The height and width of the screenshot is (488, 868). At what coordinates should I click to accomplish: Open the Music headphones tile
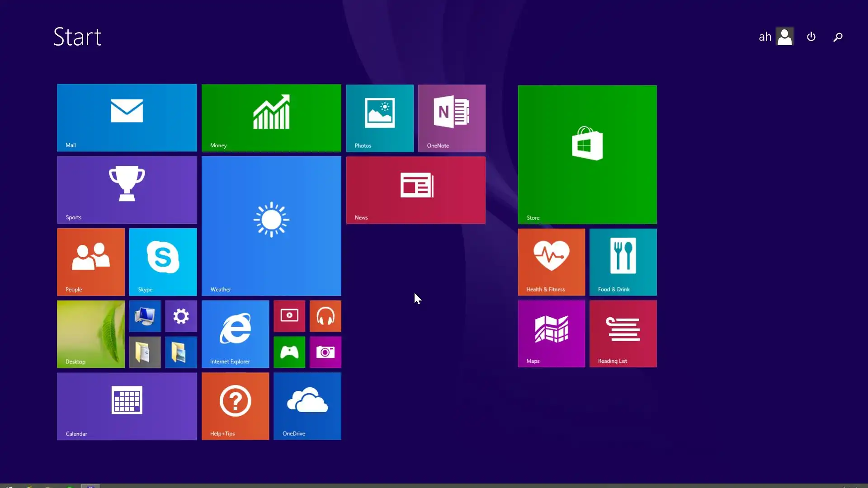pos(325,316)
